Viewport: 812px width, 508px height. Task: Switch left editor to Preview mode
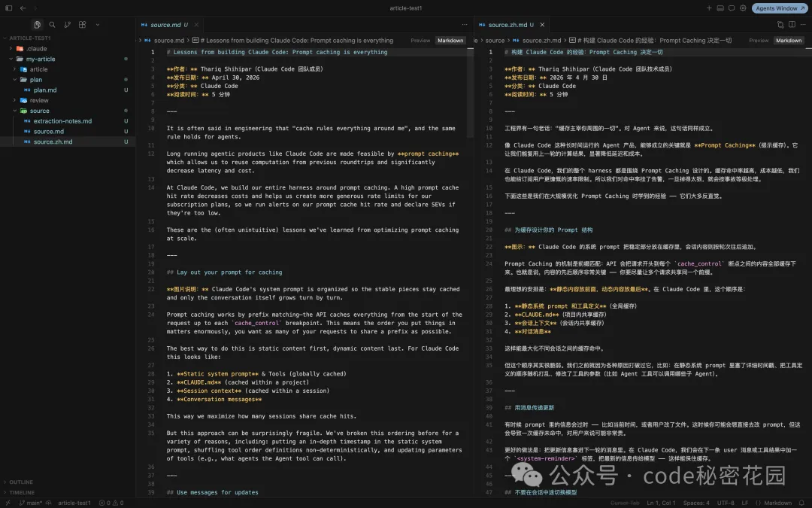tap(420, 41)
